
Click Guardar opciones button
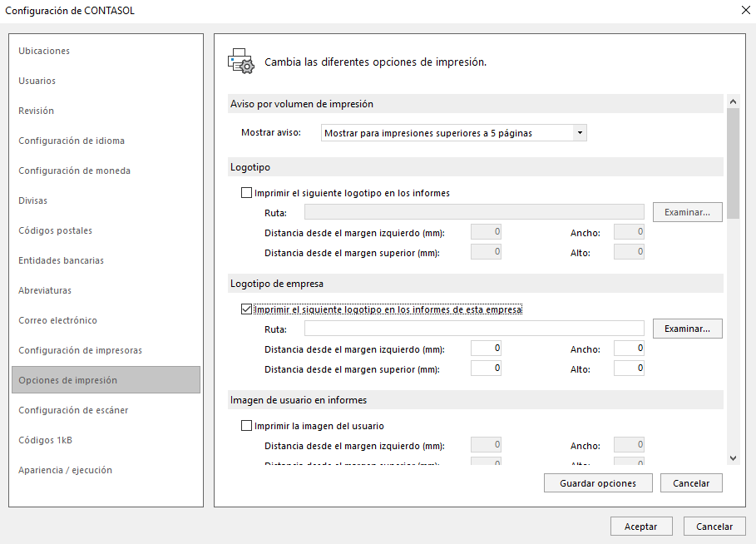click(x=598, y=482)
